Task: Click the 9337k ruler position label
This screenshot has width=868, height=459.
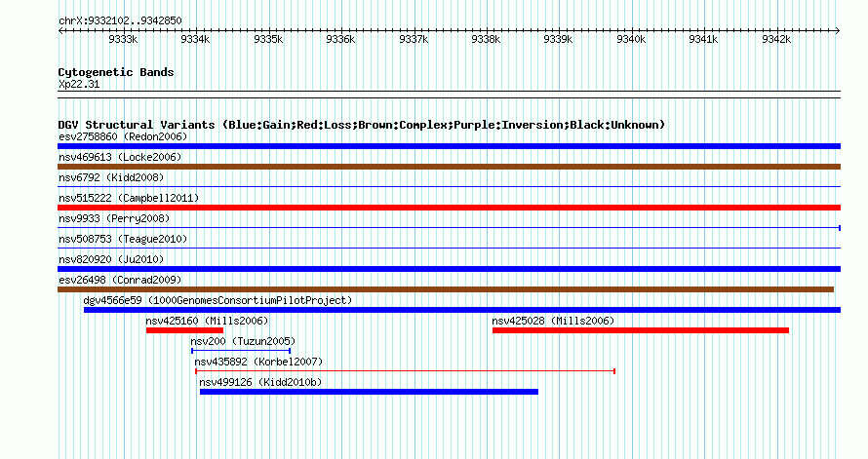Action: coord(414,39)
